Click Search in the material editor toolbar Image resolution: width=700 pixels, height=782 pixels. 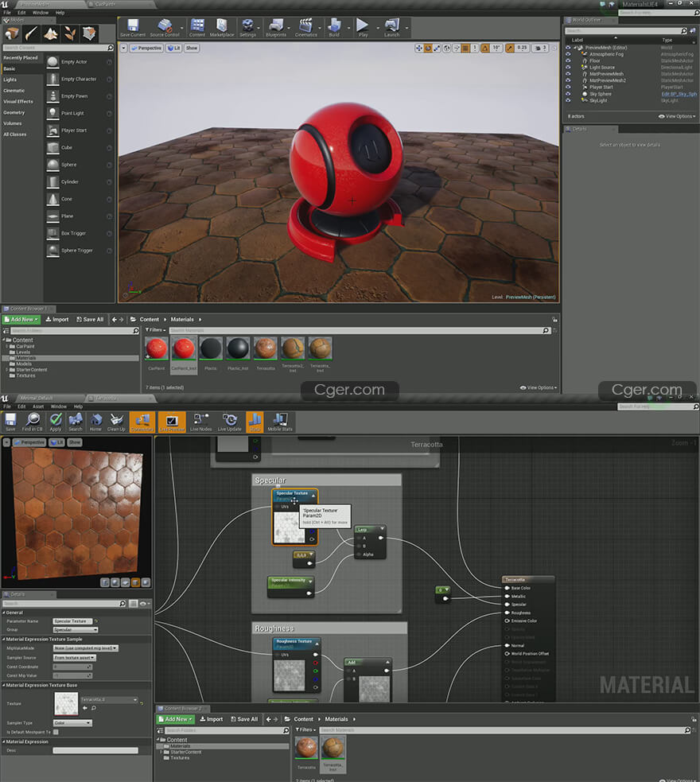76,422
